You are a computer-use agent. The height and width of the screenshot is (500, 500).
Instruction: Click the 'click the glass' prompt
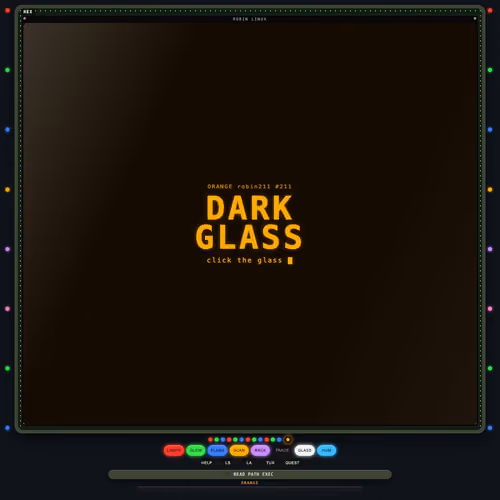249,260
